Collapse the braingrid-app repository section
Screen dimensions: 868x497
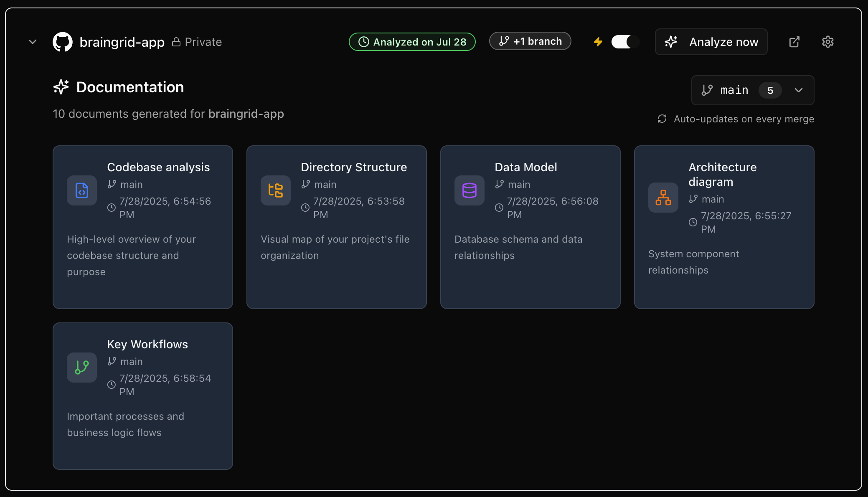click(x=33, y=42)
